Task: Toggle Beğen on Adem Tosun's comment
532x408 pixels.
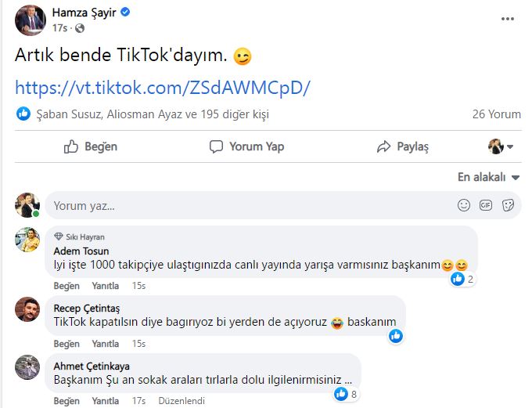Action: pyautogui.click(x=66, y=286)
